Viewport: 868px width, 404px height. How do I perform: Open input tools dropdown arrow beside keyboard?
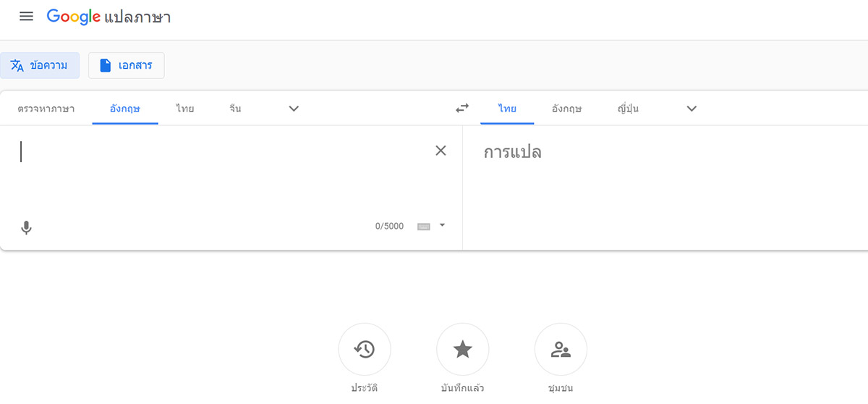(x=443, y=225)
